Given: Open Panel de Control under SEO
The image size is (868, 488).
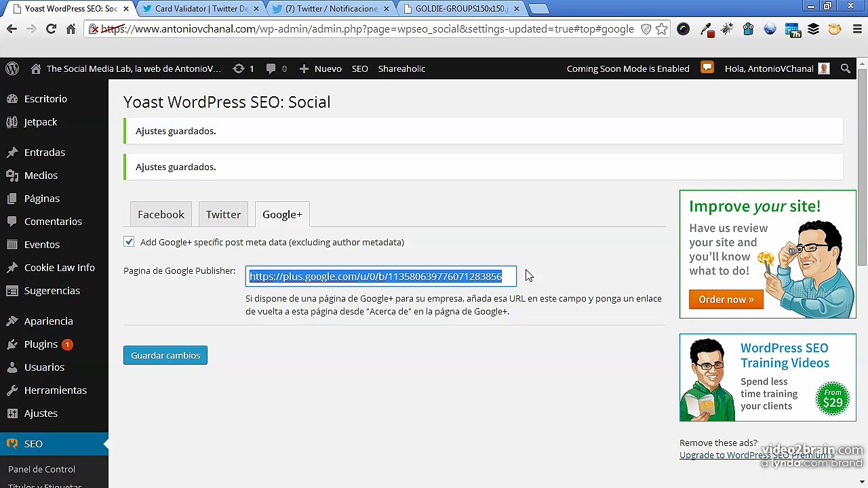Looking at the screenshot, I should pyautogui.click(x=41, y=469).
